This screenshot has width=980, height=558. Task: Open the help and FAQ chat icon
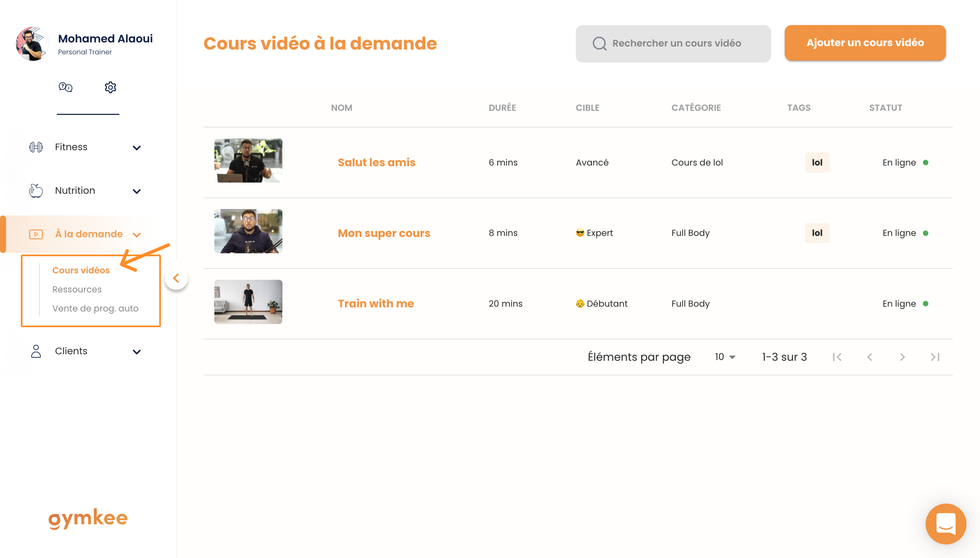pos(66,87)
